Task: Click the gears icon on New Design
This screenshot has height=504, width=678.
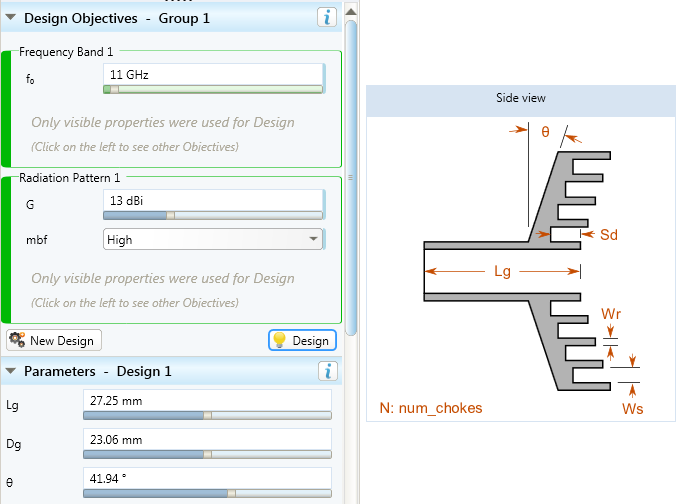Action: pos(17,340)
